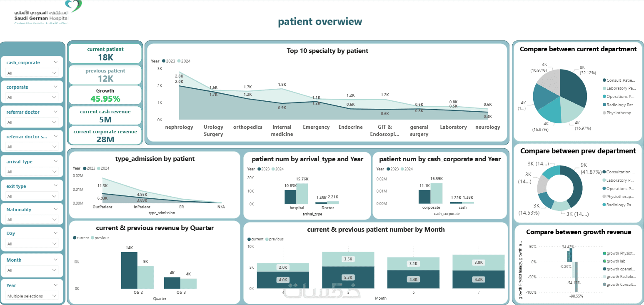
Task: Click the Growth 45.95% card
Action: click(105, 95)
